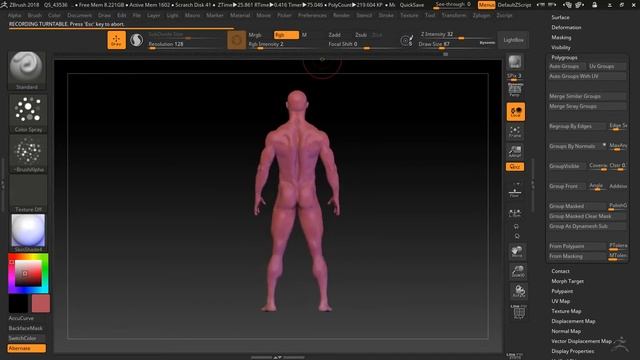Viewport: 640px width, 360px height.
Task: Open the Alpha menu
Action: click(x=15, y=15)
